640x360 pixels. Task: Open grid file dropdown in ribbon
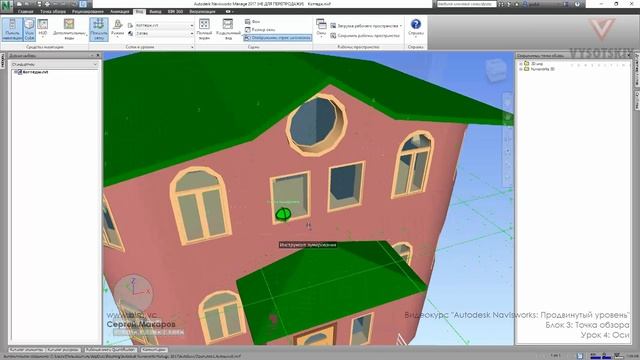[x=164, y=25]
